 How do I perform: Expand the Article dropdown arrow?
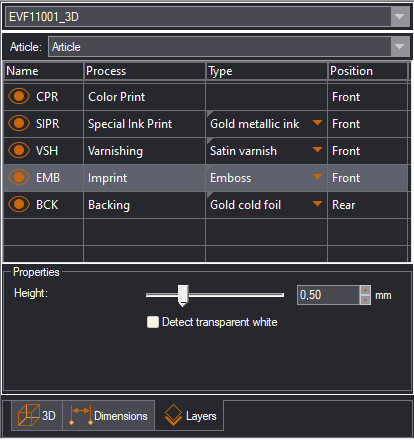[400, 47]
